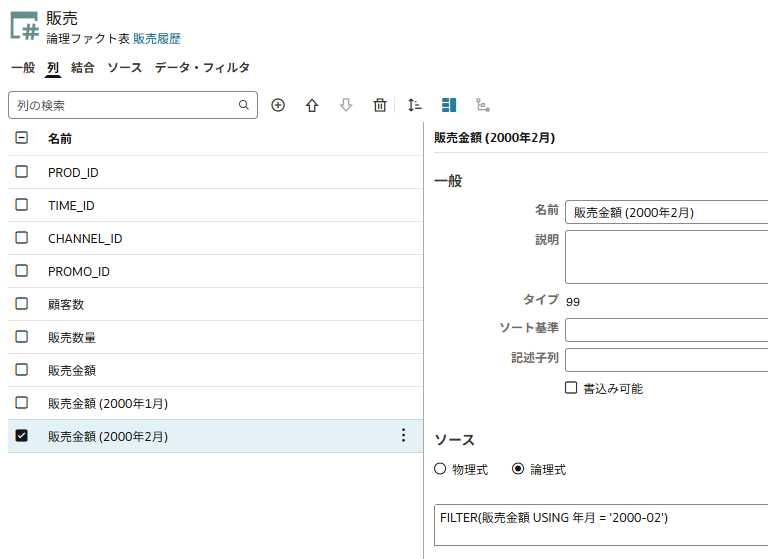This screenshot has height=559, width=768.
Task: Switch to the 一般 tab
Action: (x=23, y=67)
